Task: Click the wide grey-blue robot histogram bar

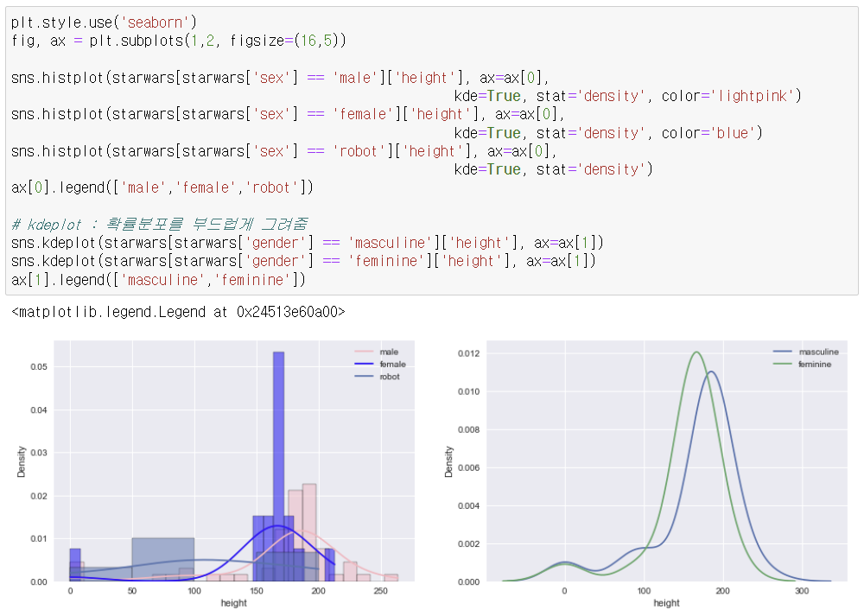Action: point(162,559)
